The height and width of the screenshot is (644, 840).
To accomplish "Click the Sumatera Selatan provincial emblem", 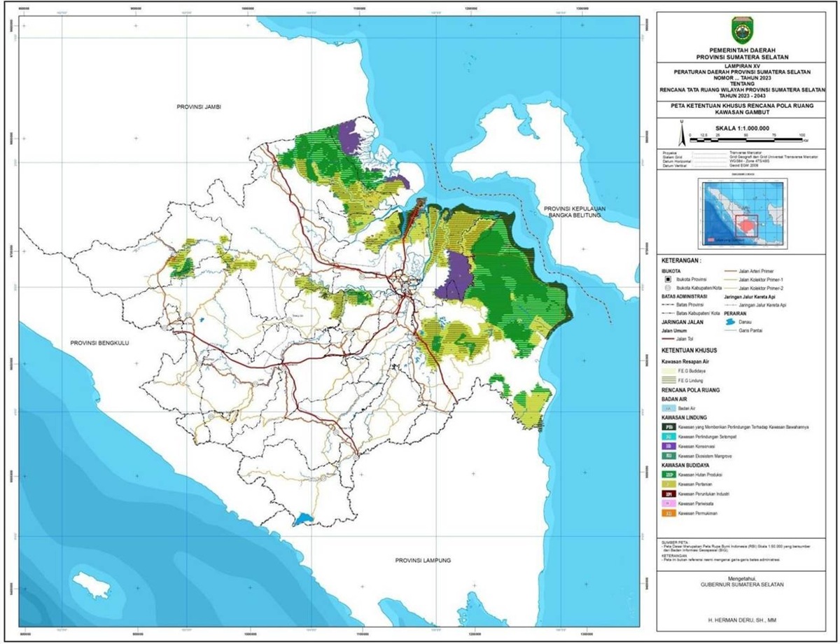I will pos(741,30).
